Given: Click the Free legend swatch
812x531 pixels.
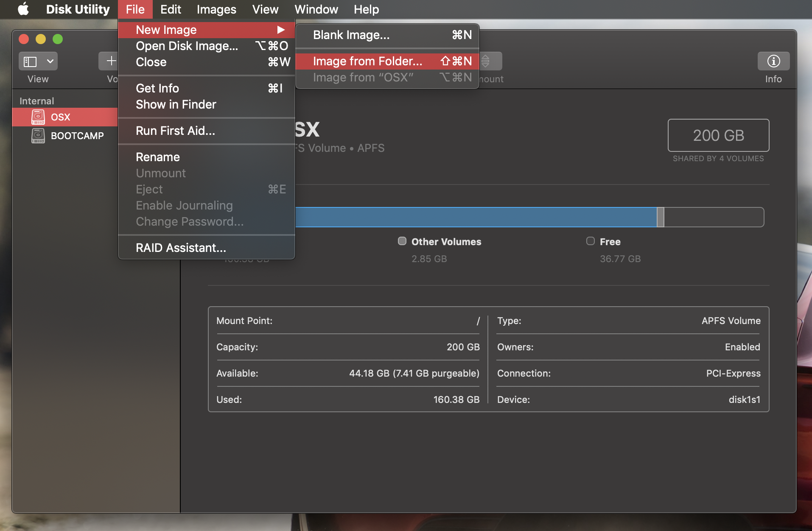Looking at the screenshot, I should point(590,241).
